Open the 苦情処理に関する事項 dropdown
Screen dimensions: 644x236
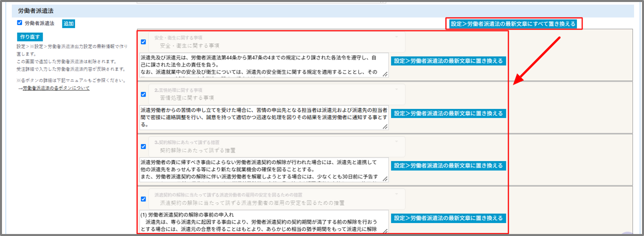click(276, 93)
